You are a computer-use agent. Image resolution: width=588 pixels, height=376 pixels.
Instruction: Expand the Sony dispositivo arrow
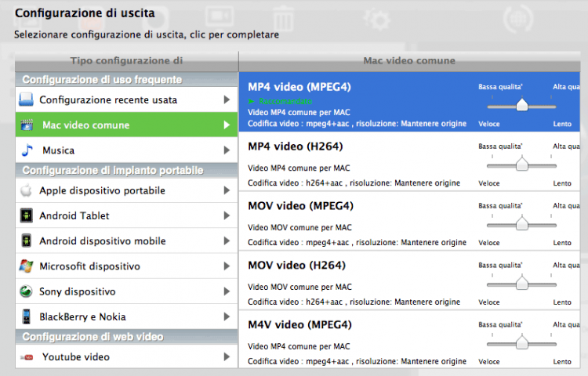point(227,291)
